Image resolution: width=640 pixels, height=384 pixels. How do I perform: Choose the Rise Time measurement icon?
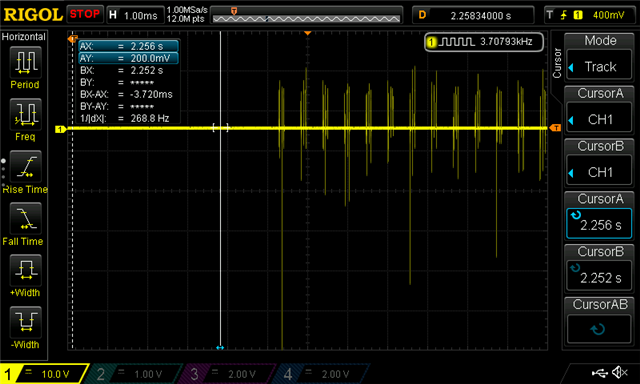click(25, 166)
